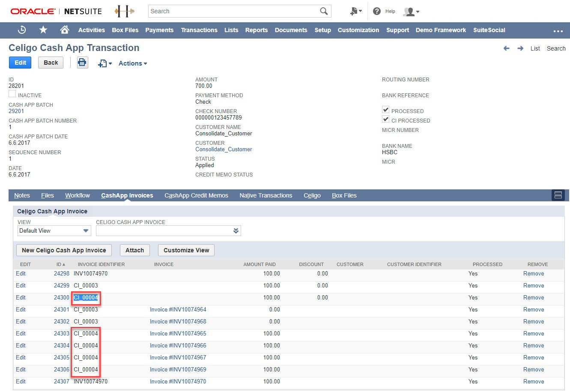Viewport: 570px width, 392px height.
Task: Open the Activities menu
Action: tap(92, 30)
